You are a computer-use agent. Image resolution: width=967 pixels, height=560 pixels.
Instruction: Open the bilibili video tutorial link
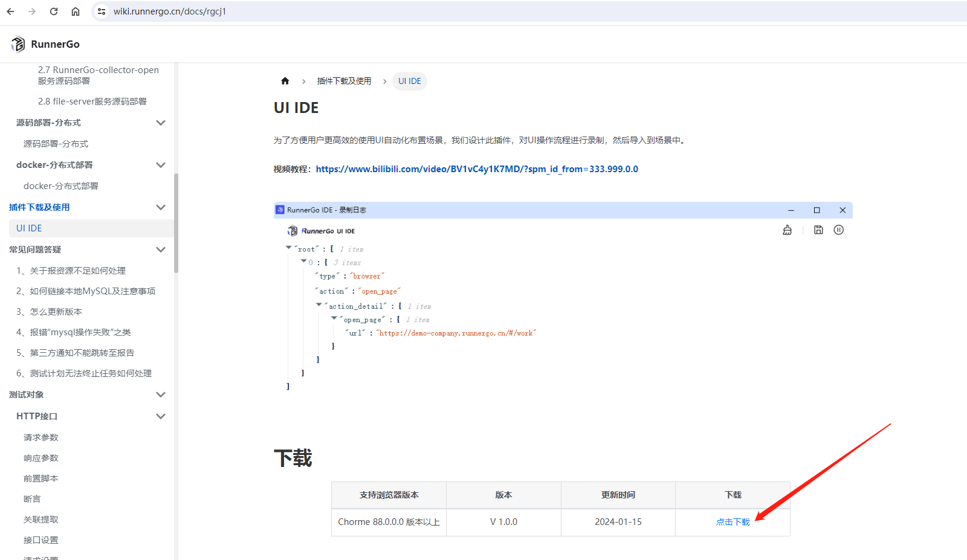pos(477,169)
